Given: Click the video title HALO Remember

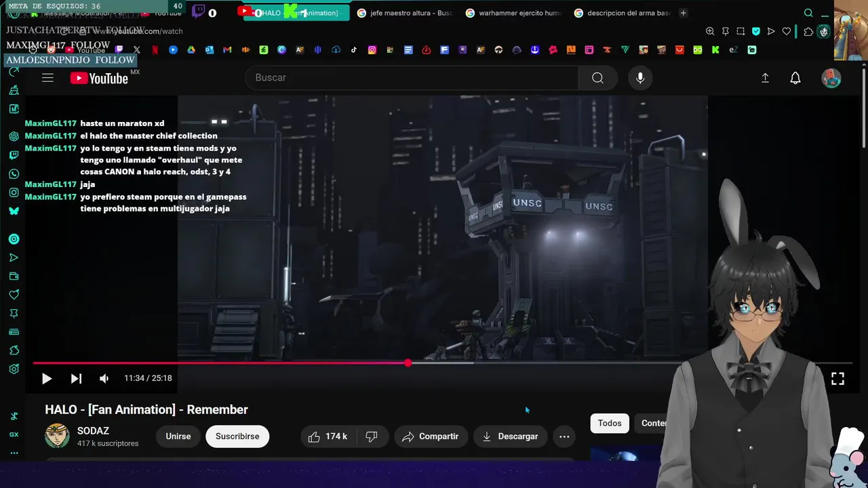Looking at the screenshot, I should pyautogui.click(x=146, y=409).
